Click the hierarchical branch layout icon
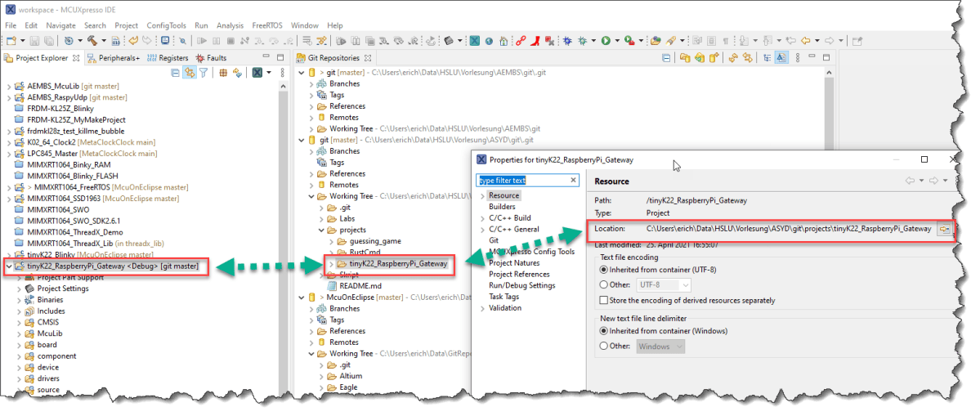 (767, 57)
